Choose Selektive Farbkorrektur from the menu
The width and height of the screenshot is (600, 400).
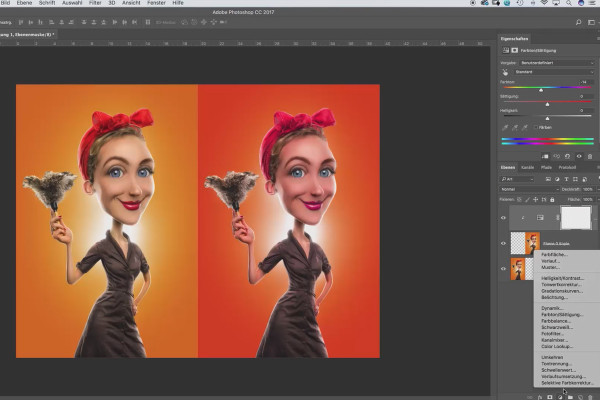[567, 383]
